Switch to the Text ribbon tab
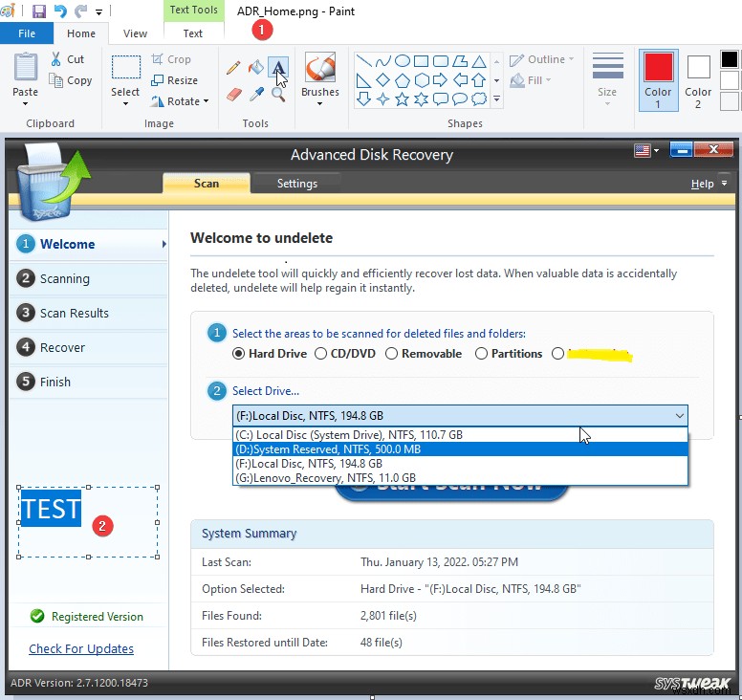 pyautogui.click(x=192, y=33)
